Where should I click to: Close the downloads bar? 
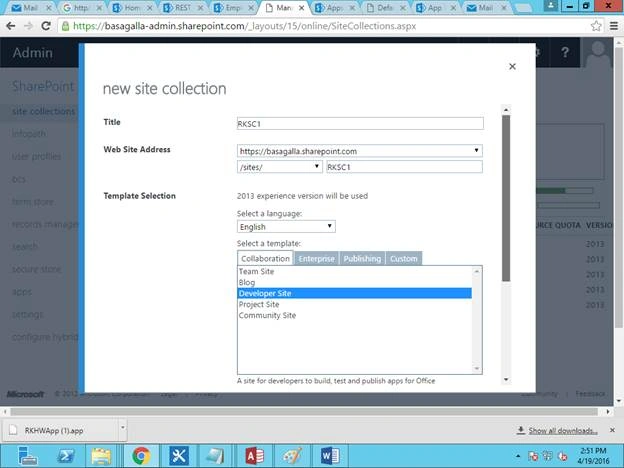point(612,430)
